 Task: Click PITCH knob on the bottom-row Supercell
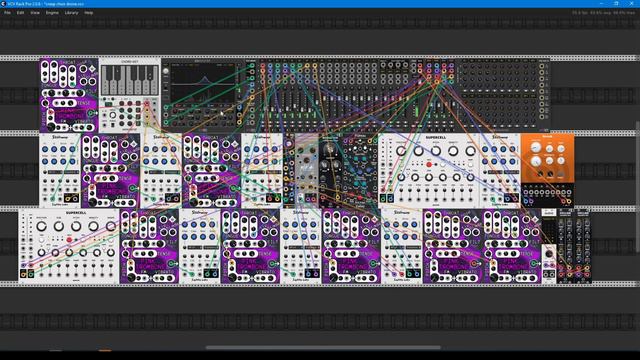coord(76,227)
